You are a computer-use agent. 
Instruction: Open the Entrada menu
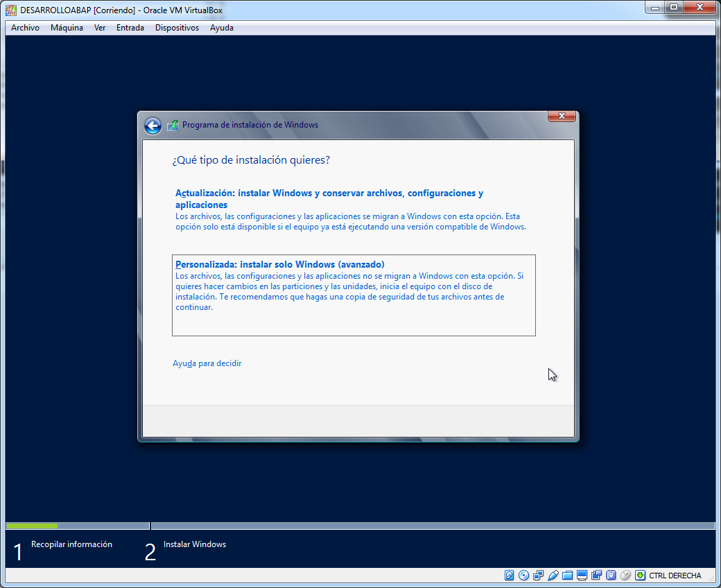130,28
